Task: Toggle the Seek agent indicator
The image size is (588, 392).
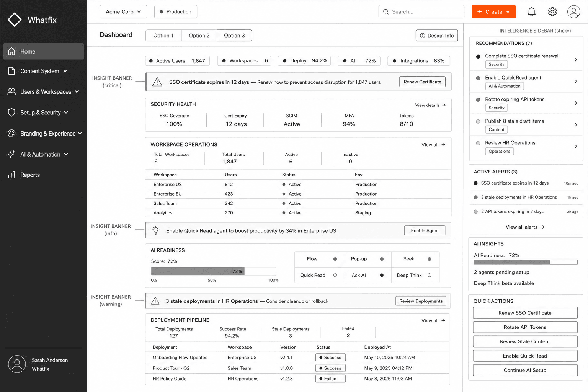Action: coord(430,259)
